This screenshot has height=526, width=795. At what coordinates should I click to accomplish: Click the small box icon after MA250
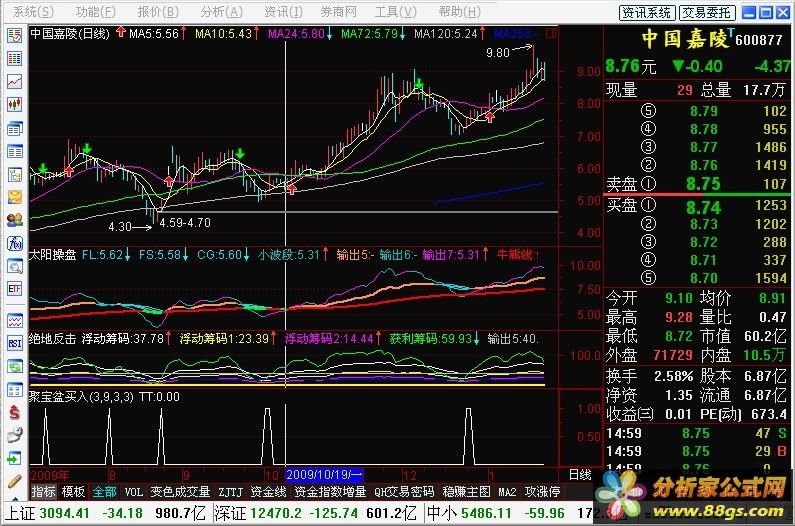click(551, 33)
